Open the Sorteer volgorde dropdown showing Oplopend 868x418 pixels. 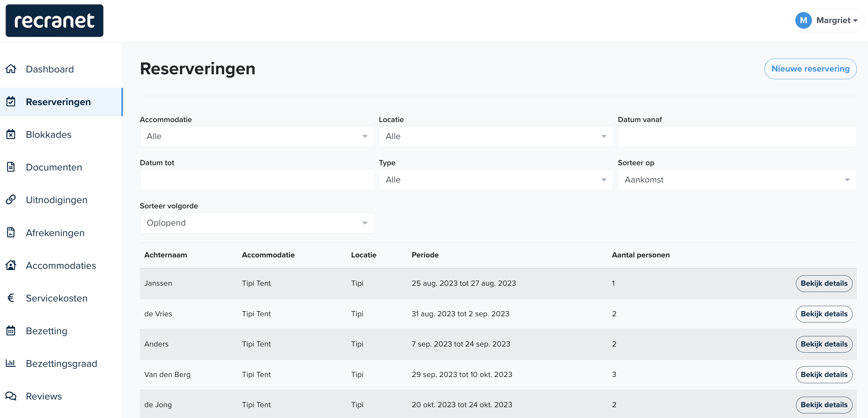257,223
